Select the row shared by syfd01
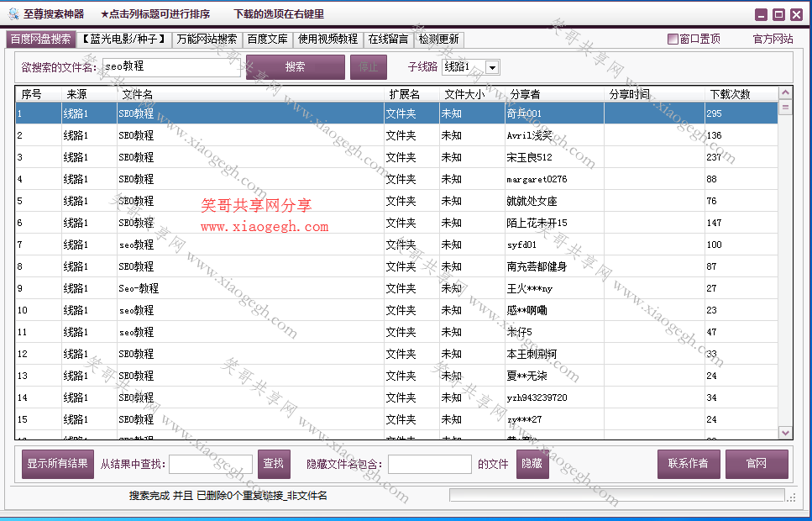This screenshot has height=521, width=812. [396, 245]
